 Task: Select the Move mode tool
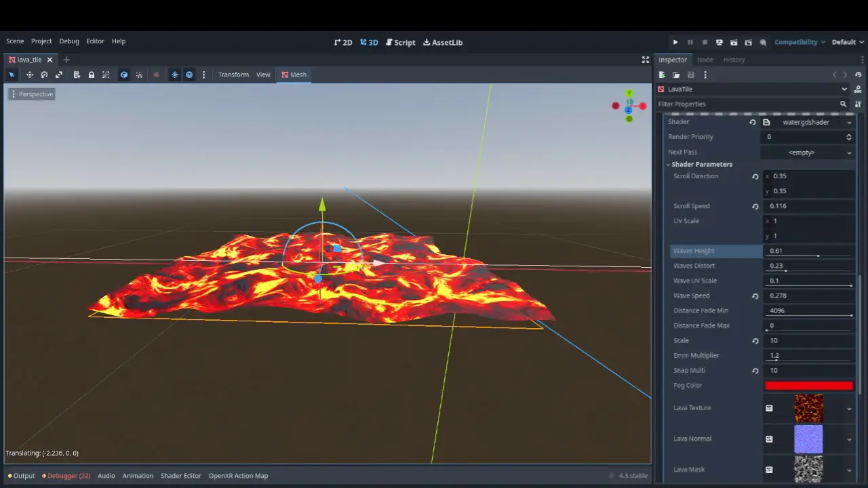[x=29, y=75]
